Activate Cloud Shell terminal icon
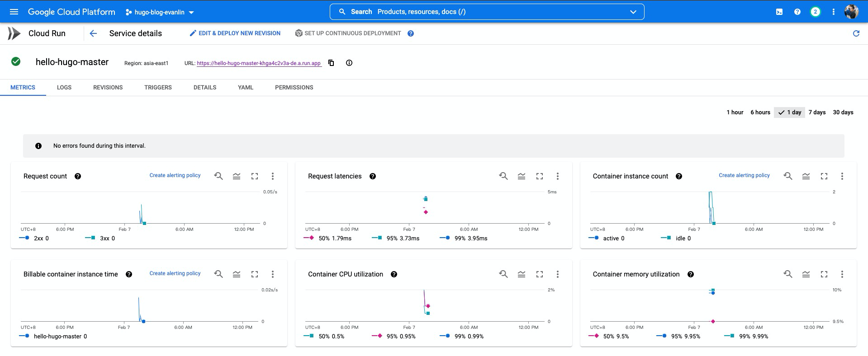Image resolution: width=868 pixels, height=356 pixels. [779, 12]
